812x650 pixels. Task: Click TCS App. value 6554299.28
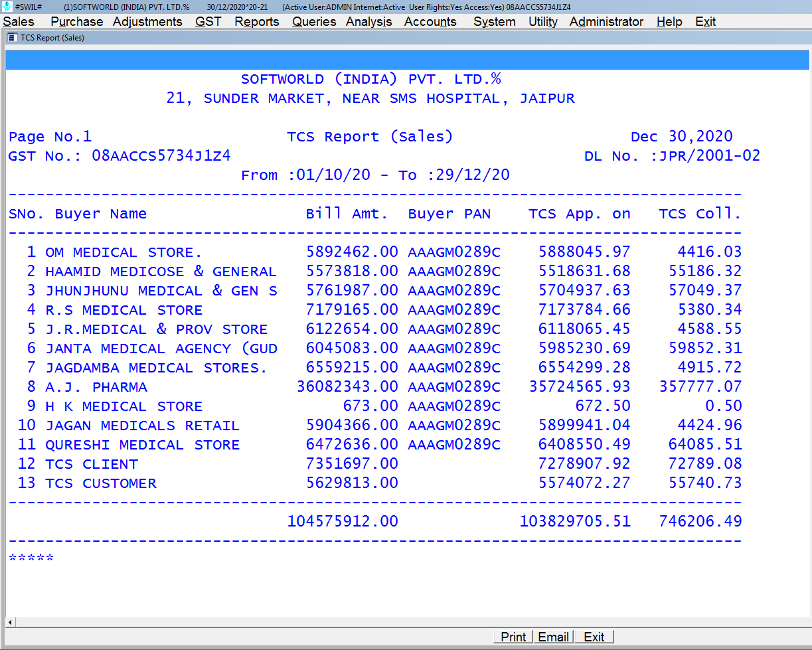(x=584, y=368)
